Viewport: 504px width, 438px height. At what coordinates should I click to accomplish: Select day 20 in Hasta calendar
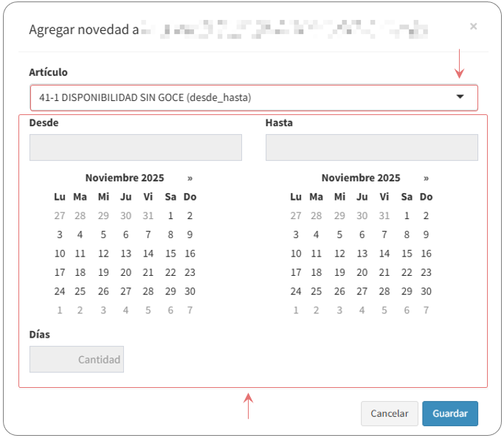362,272
